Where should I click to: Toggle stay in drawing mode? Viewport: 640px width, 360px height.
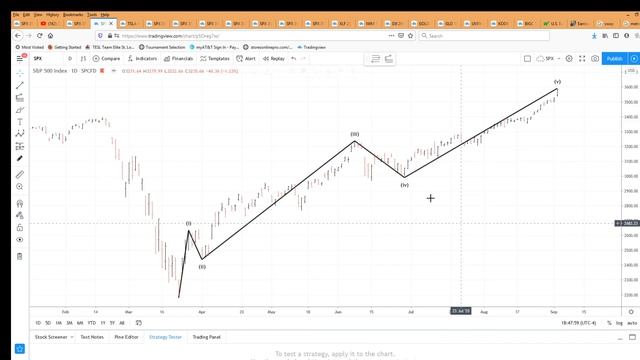point(20,216)
